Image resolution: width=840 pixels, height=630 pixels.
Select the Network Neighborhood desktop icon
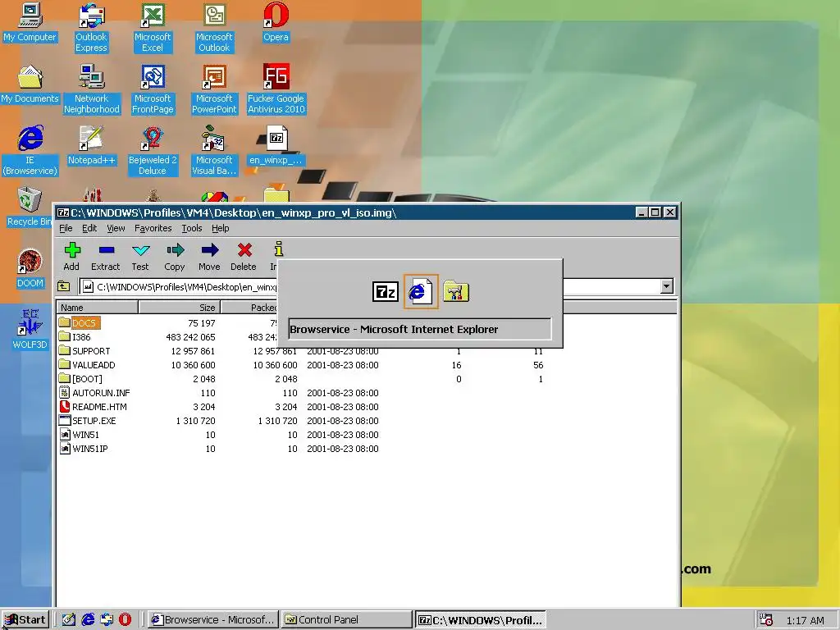coord(92,89)
